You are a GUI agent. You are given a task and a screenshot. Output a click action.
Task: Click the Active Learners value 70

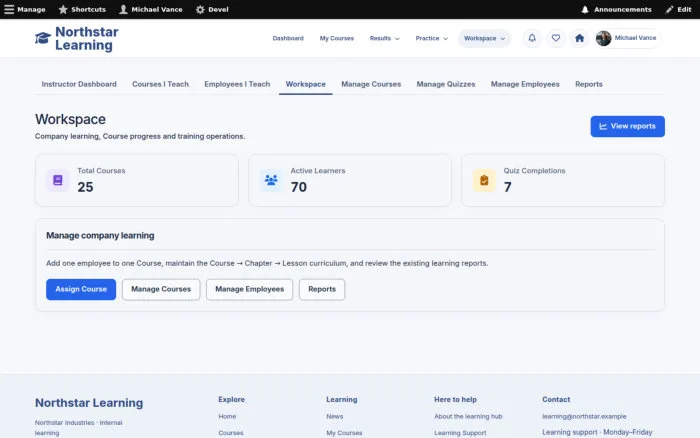(299, 187)
